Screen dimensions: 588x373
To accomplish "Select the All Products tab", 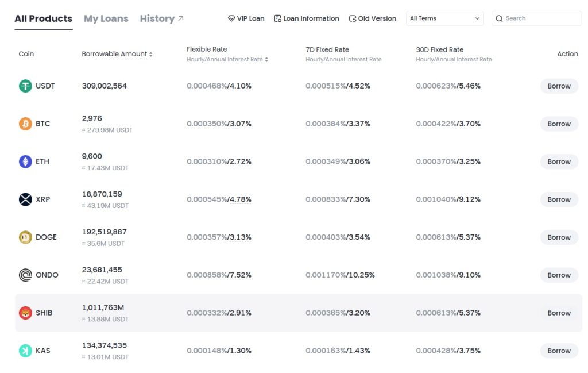I will (x=43, y=18).
